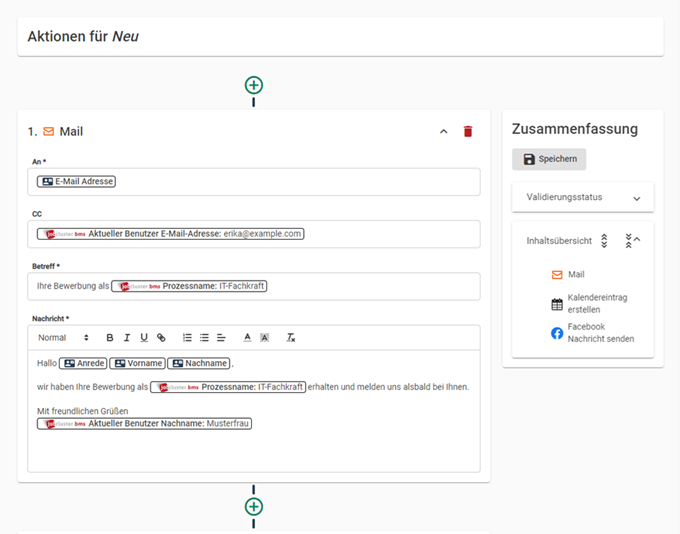
Task: Expand the Validierungsstatus section
Action: click(x=582, y=197)
